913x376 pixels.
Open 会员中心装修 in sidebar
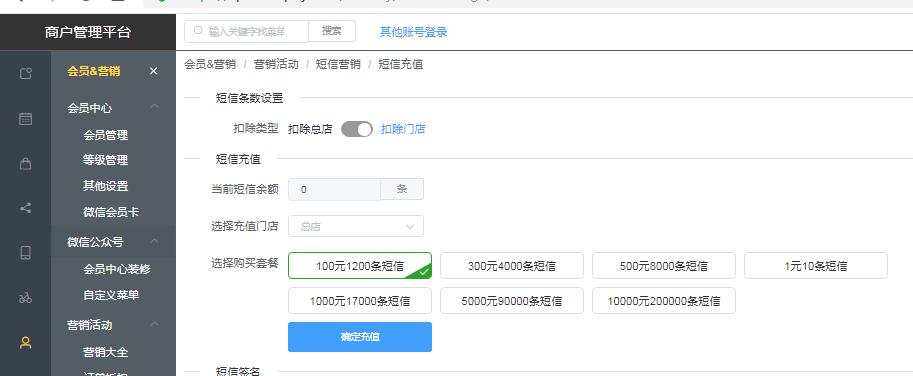click(x=117, y=269)
